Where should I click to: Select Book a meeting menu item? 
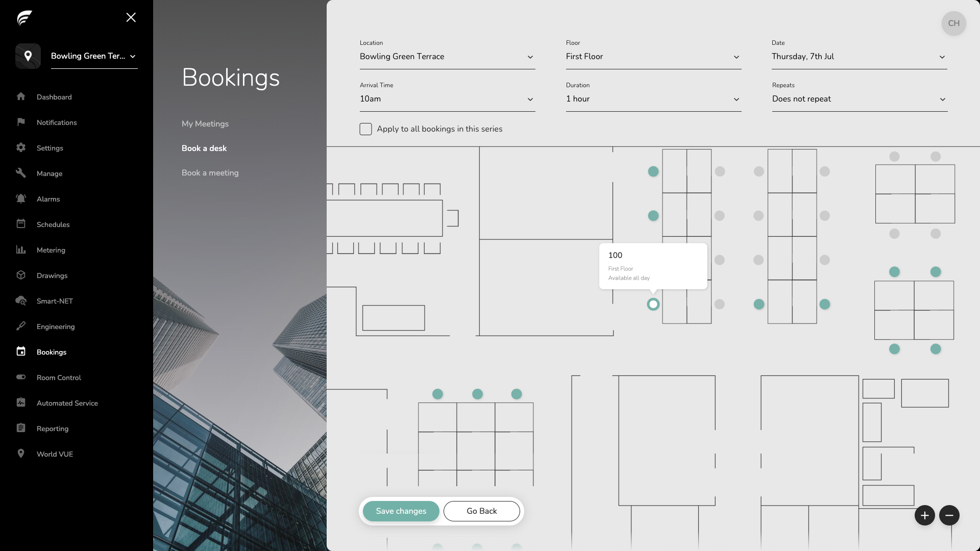[210, 173]
